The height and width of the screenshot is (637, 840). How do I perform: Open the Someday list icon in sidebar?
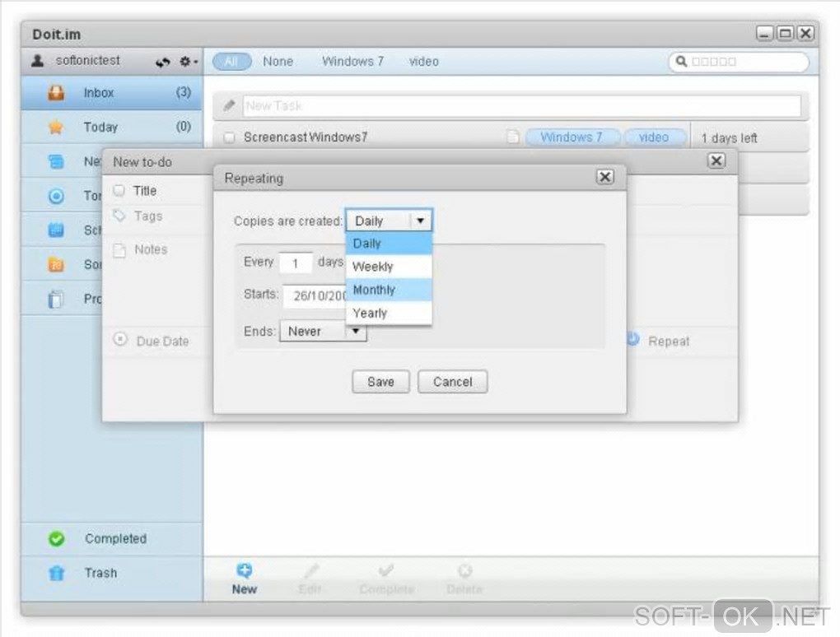click(56, 264)
